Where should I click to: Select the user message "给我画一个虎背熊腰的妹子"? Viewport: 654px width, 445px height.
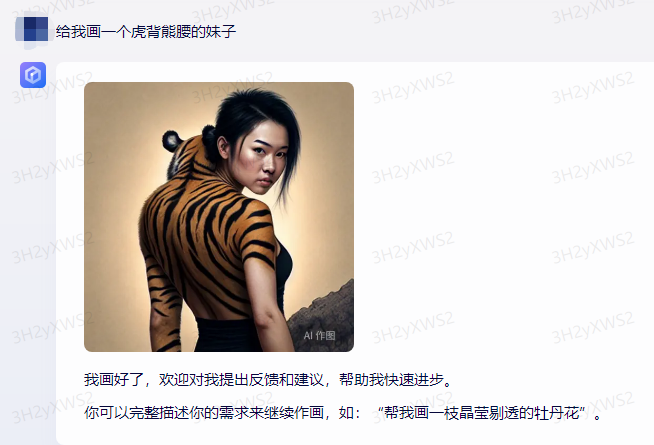tap(146, 32)
